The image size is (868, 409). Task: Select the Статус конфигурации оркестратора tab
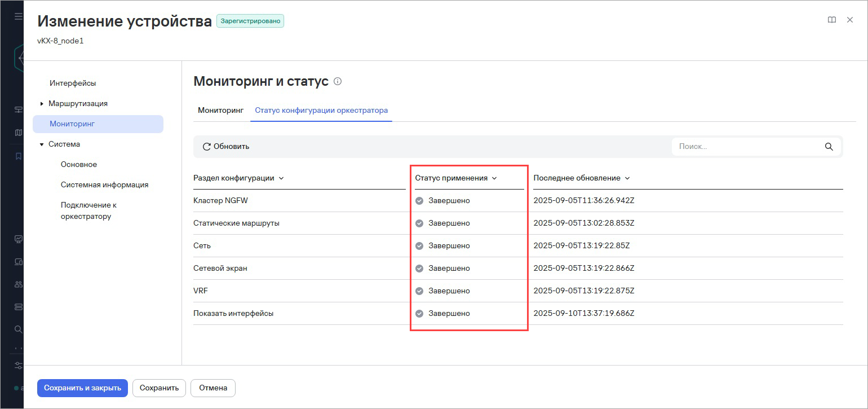pos(321,110)
